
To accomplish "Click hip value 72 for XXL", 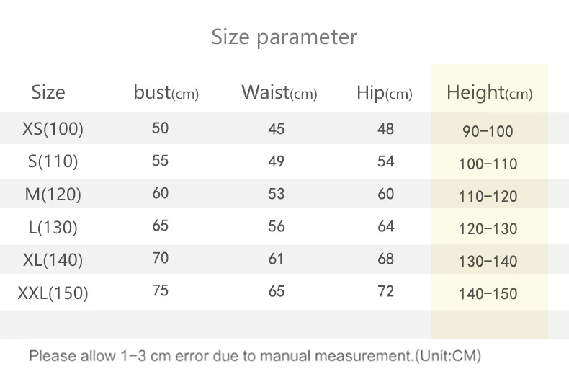I will pos(385,291).
